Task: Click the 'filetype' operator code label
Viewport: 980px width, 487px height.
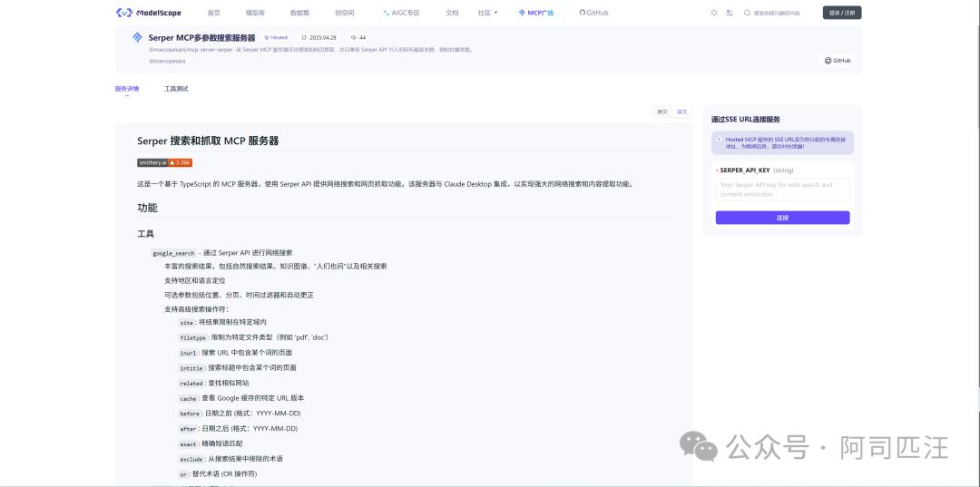Action: (193, 337)
